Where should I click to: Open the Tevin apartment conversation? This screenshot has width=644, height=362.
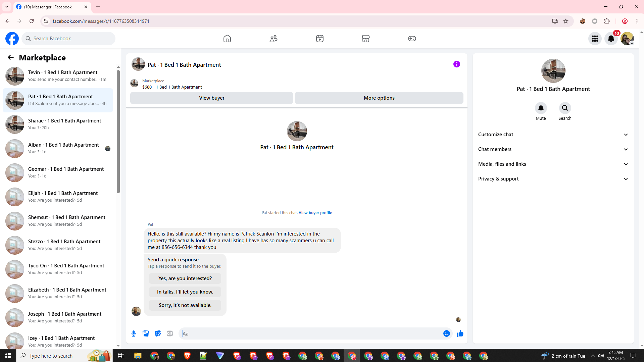(x=58, y=76)
